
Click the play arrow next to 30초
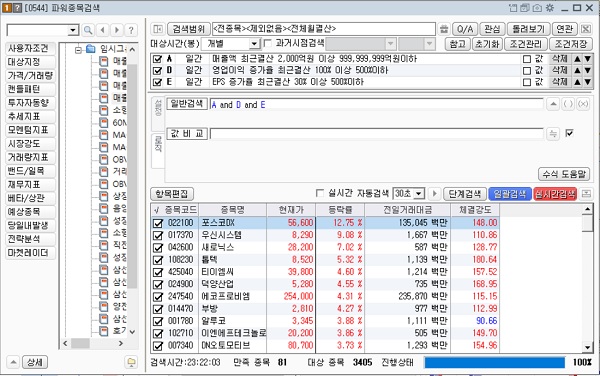(434, 194)
